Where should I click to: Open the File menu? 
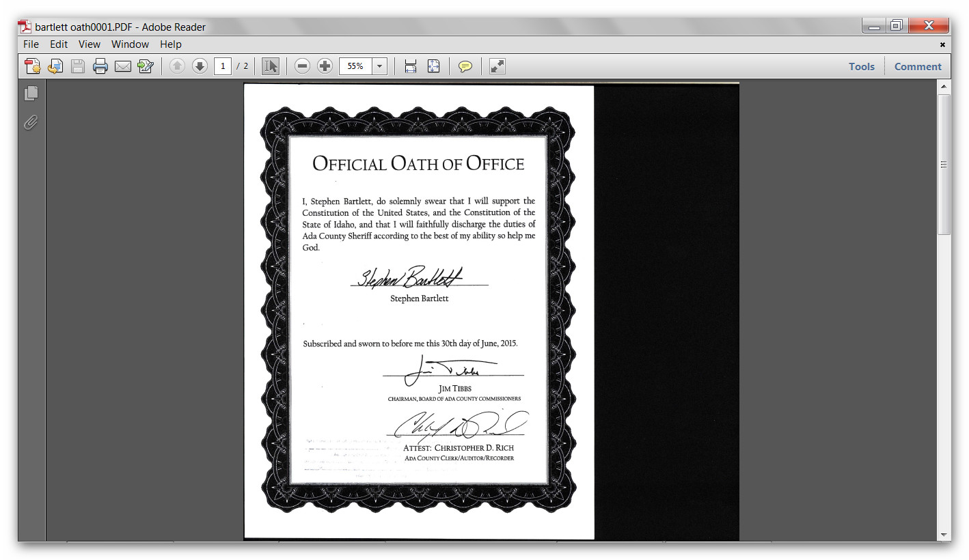coord(31,44)
